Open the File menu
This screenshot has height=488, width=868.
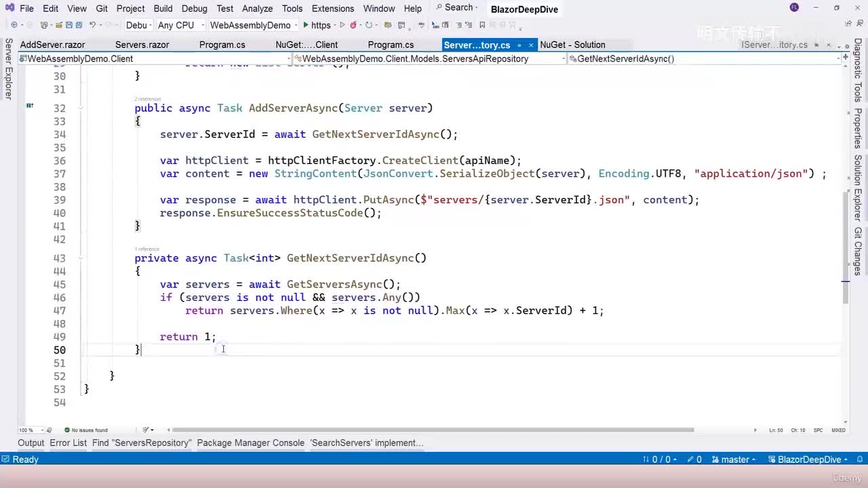(x=26, y=8)
